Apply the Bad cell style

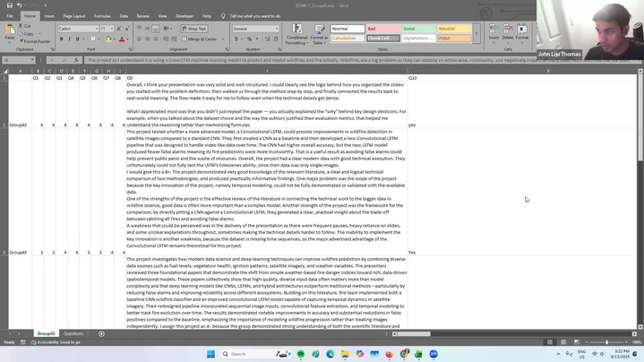pos(382,29)
